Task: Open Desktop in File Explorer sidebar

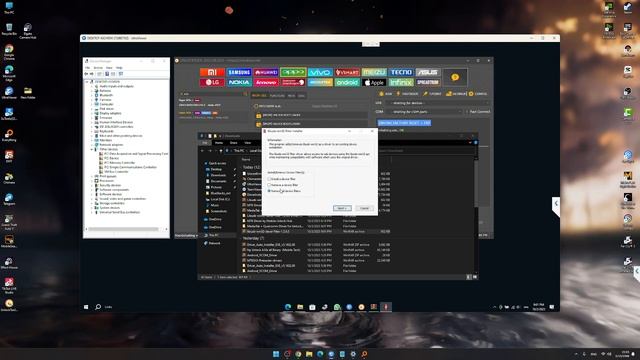Action: point(216,169)
